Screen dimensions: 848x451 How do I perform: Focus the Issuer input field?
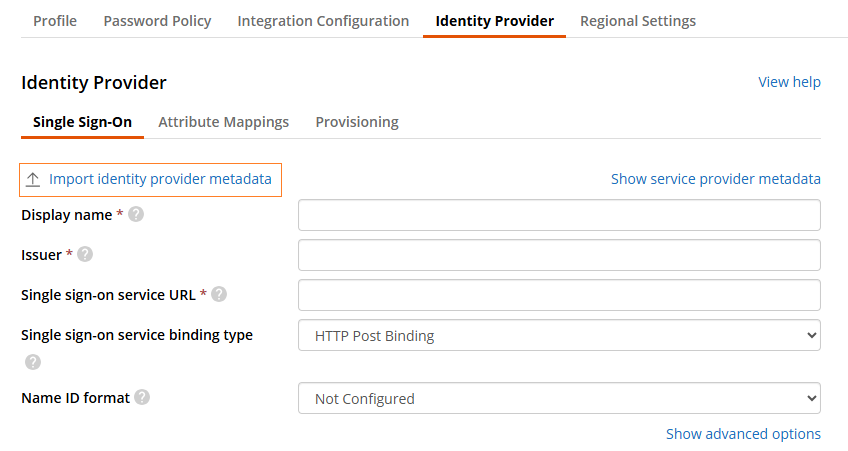(559, 254)
